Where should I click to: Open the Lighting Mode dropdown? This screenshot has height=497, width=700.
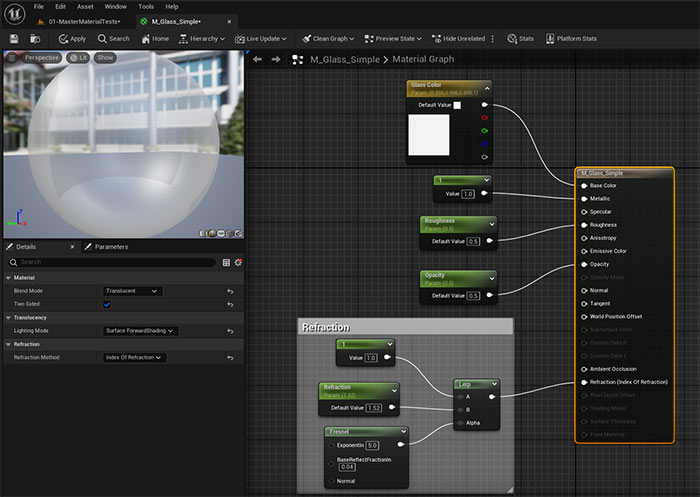point(141,330)
